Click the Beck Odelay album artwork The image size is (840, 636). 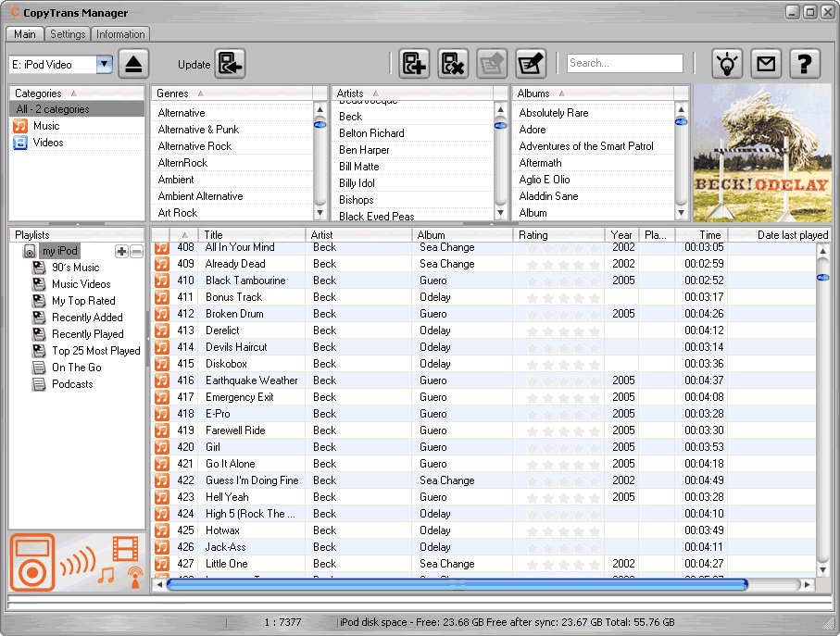(761, 154)
